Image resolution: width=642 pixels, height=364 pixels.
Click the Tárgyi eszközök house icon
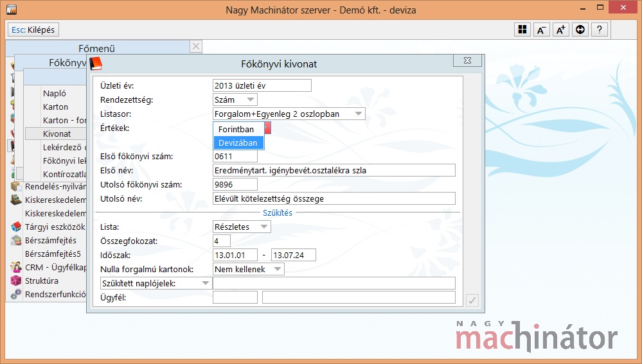pos(16,227)
